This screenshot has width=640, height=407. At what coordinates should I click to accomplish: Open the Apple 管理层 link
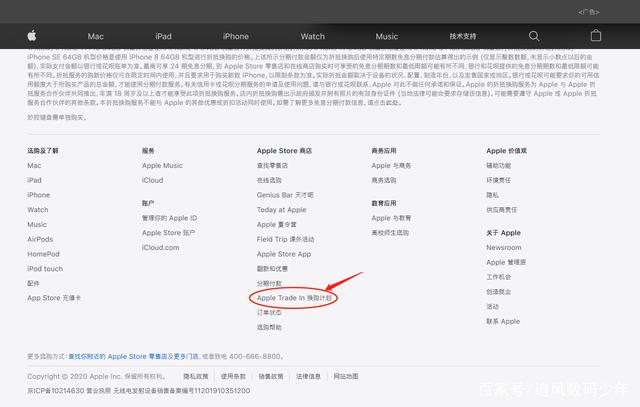(x=506, y=262)
